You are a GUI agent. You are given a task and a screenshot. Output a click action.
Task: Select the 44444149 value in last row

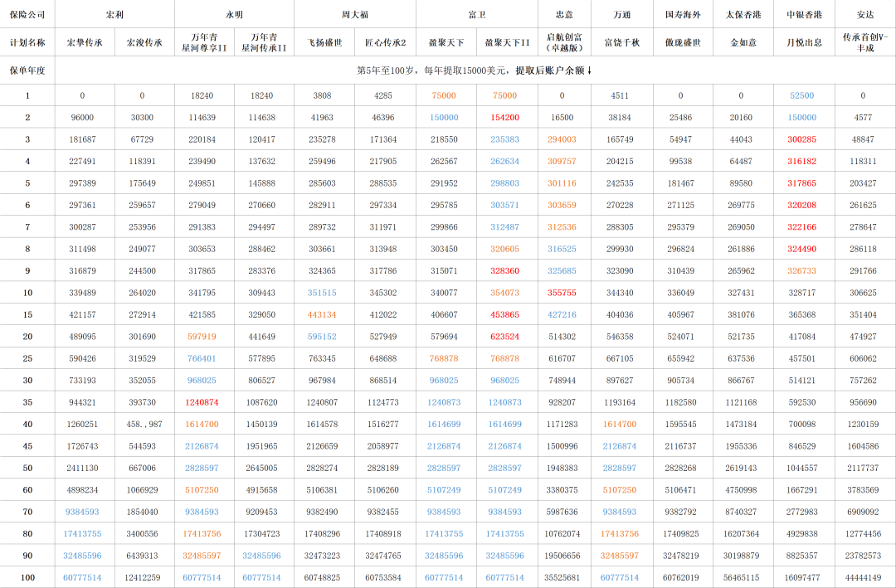click(864, 577)
